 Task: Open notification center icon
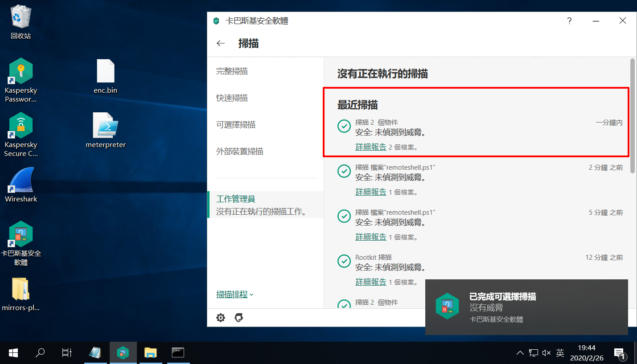click(x=619, y=353)
